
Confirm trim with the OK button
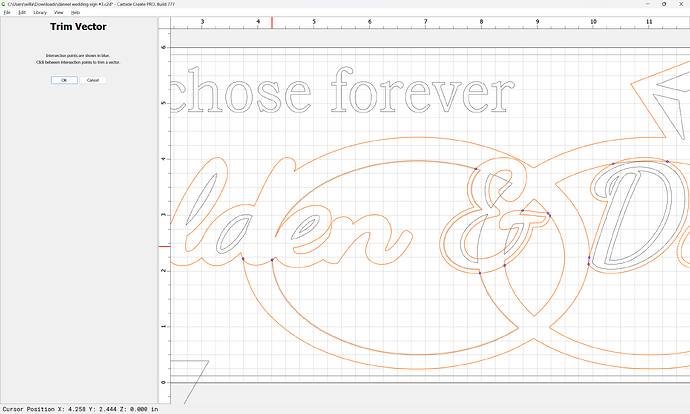coord(64,80)
